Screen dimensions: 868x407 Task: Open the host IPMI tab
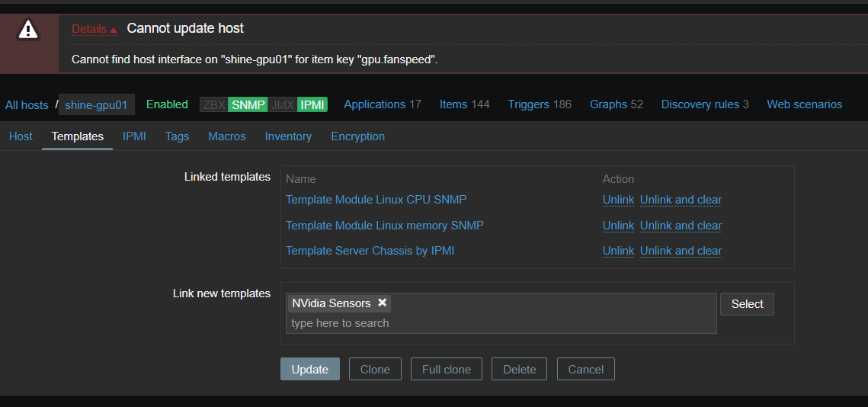[134, 136]
